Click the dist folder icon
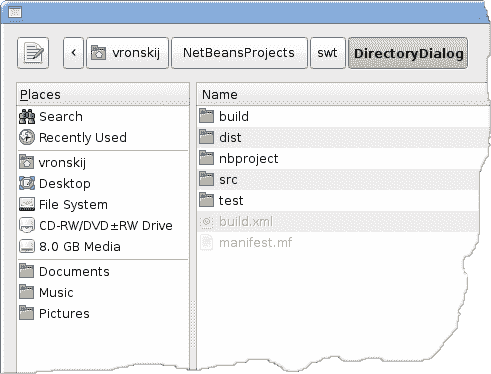The width and height of the screenshot is (491, 374). coord(206,137)
